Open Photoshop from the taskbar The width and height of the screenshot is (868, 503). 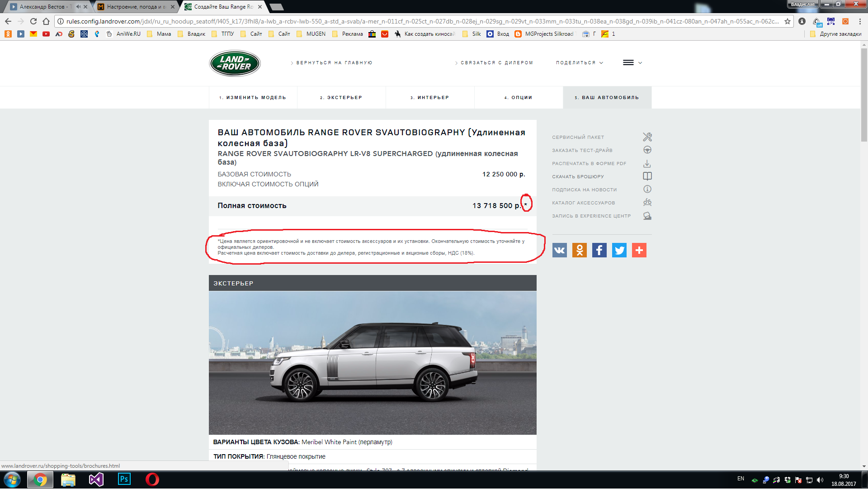pos(124,479)
